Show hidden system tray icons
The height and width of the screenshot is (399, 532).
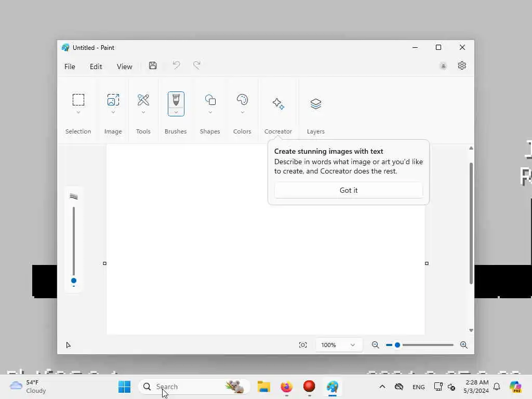[x=382, y=387]
